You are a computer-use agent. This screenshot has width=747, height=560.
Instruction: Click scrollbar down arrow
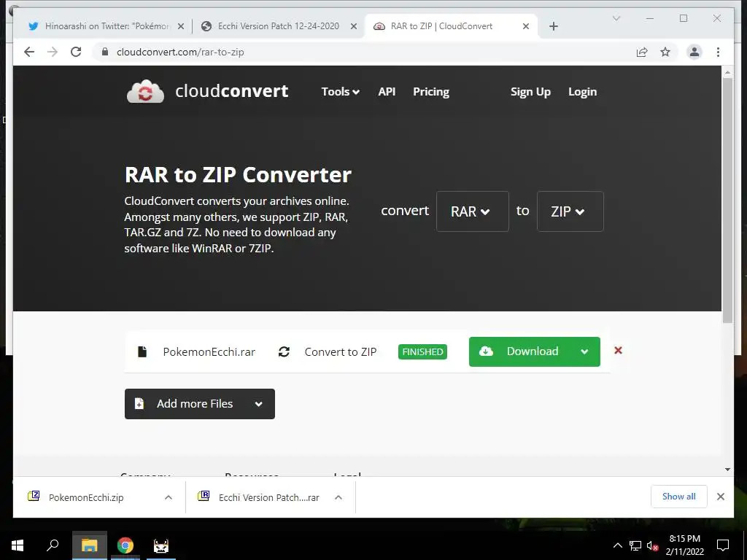[x=727, y=470]
